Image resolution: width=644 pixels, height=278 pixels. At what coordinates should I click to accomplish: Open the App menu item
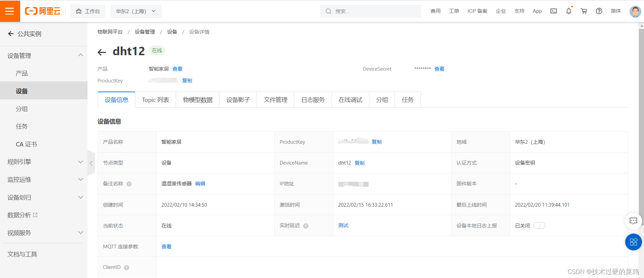[x=537, y=11]
